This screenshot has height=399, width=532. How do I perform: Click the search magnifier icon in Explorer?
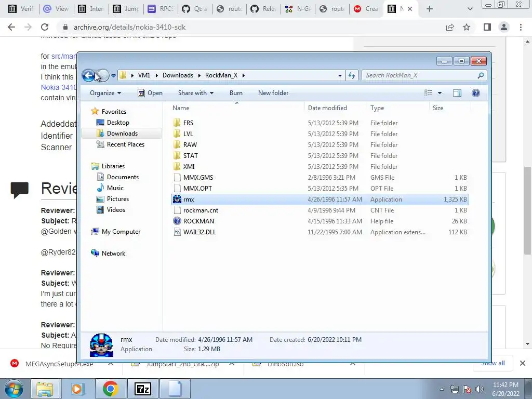click(481, 75)
